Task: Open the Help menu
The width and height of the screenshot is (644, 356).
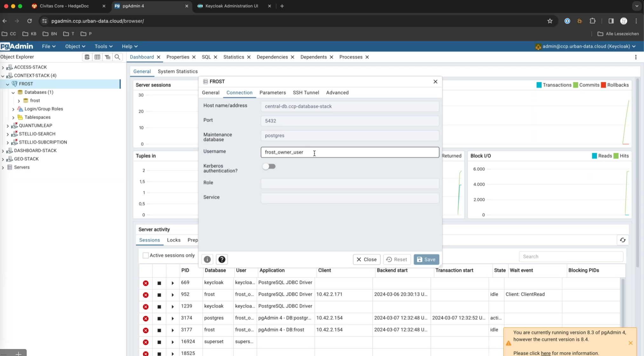Action: pos(130,46)
